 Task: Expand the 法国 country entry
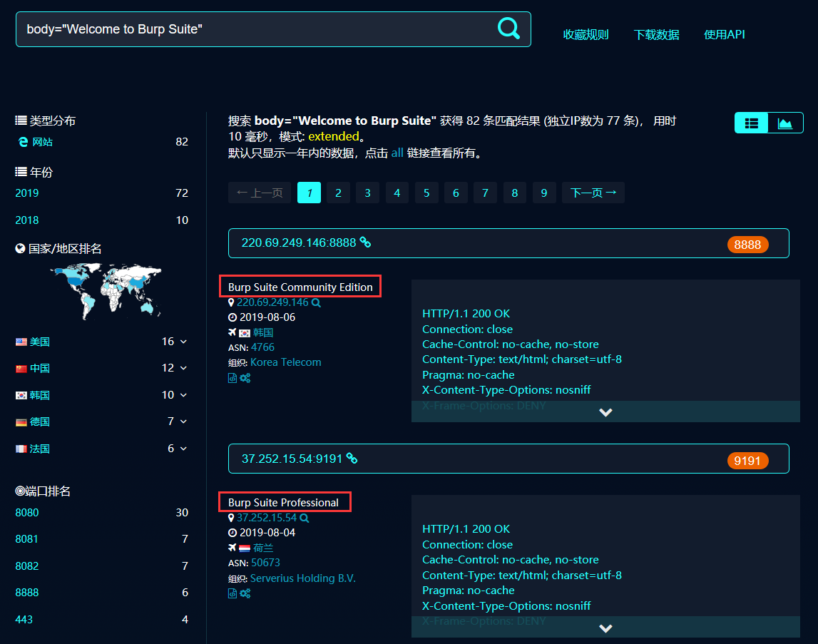(x=183, y=449)
